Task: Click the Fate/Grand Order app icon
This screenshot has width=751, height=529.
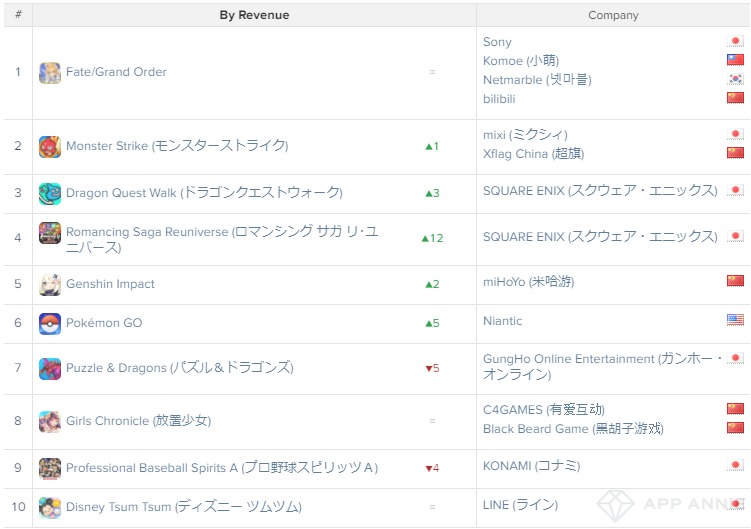Action: (50, 73)
